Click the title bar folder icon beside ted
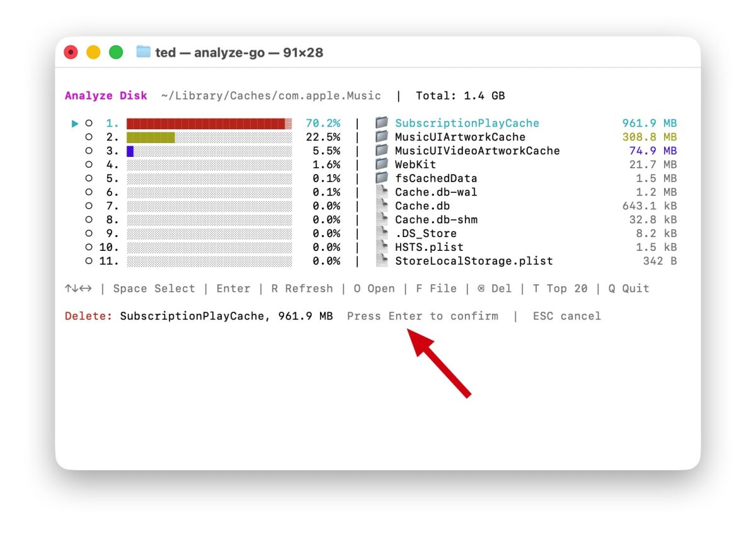This screenshot has width=756, height=544. click(x=144, y=52)
